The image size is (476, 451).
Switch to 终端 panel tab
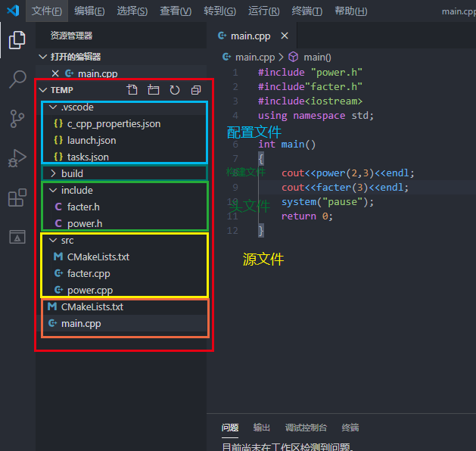(350, 428)
